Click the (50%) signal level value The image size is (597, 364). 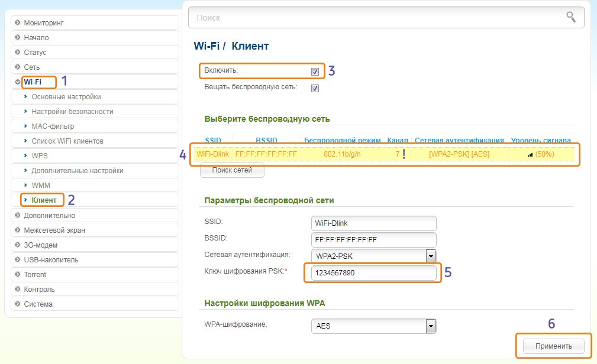tap(544, 154)
